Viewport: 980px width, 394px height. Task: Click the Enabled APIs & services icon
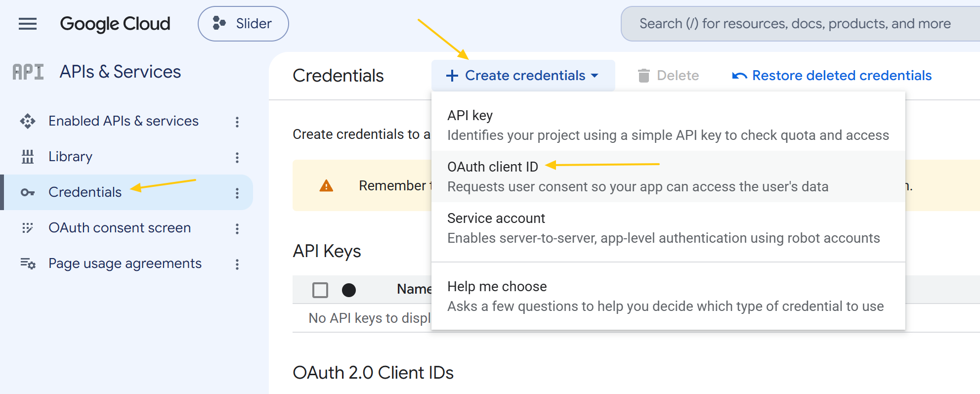(28, 121)
